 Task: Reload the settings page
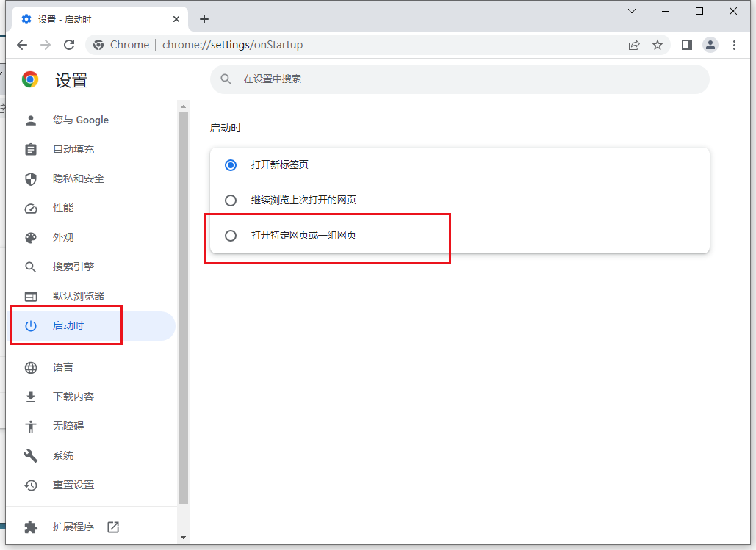(69, 45)
